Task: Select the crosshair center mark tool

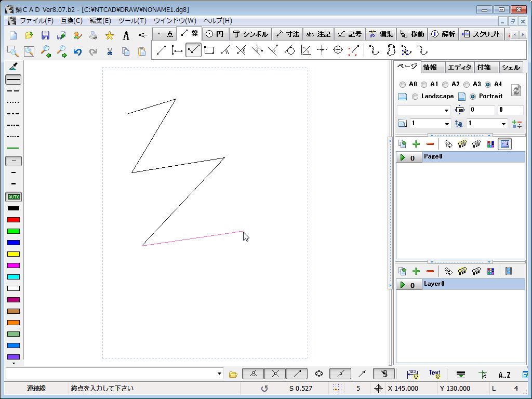Action: pos(322,50)
